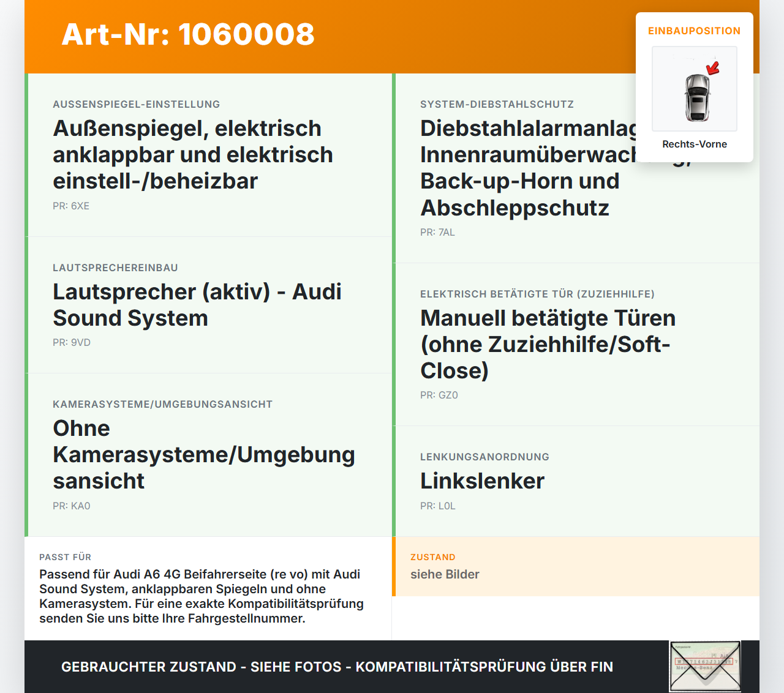784x693 pixels.
Task: Select the Linkslenker feature card
Action: 576,481
